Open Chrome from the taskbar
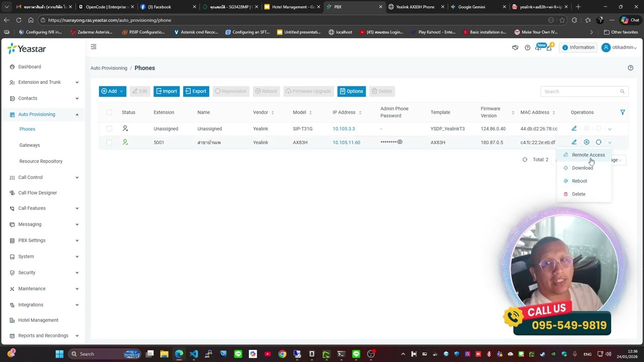The width and height of the screenshot is (644, 362). tap(282, 354)
